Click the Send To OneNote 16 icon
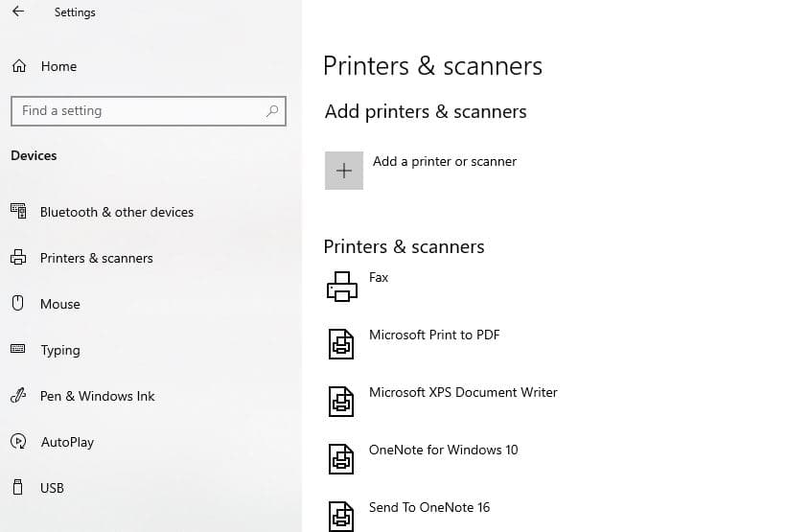This screenshot has height=532, width=810. (341, 516)
